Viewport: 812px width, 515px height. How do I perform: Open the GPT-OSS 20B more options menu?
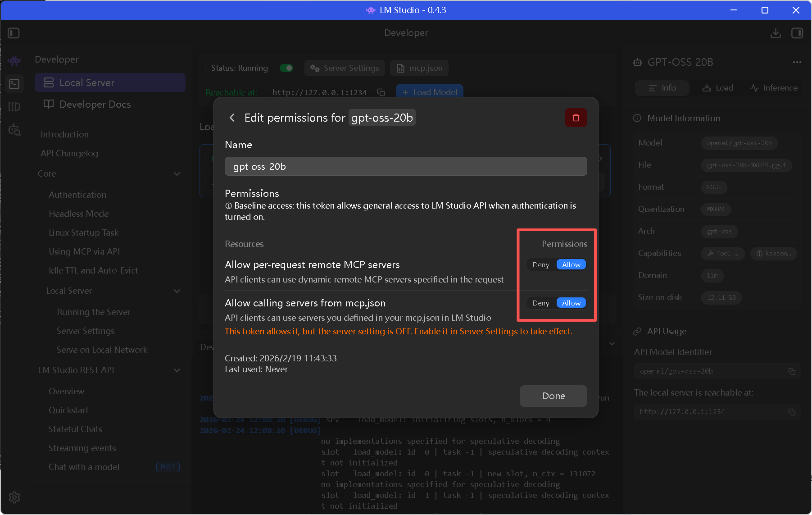797,62
